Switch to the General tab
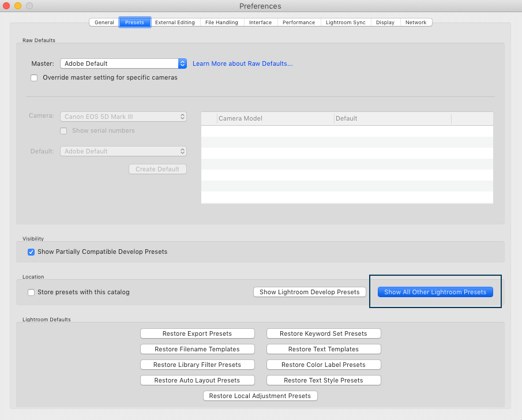Viewport: 522px width, 420px height. (104, 22)
